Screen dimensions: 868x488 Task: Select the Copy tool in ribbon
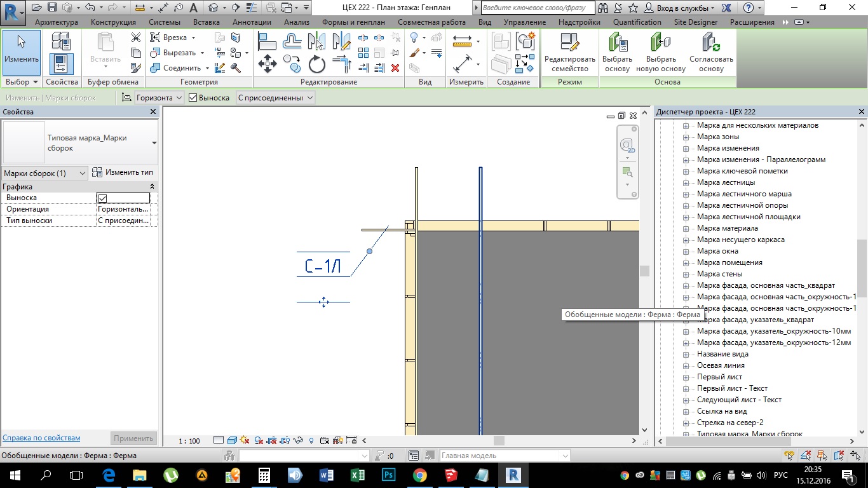coord(292,64)
